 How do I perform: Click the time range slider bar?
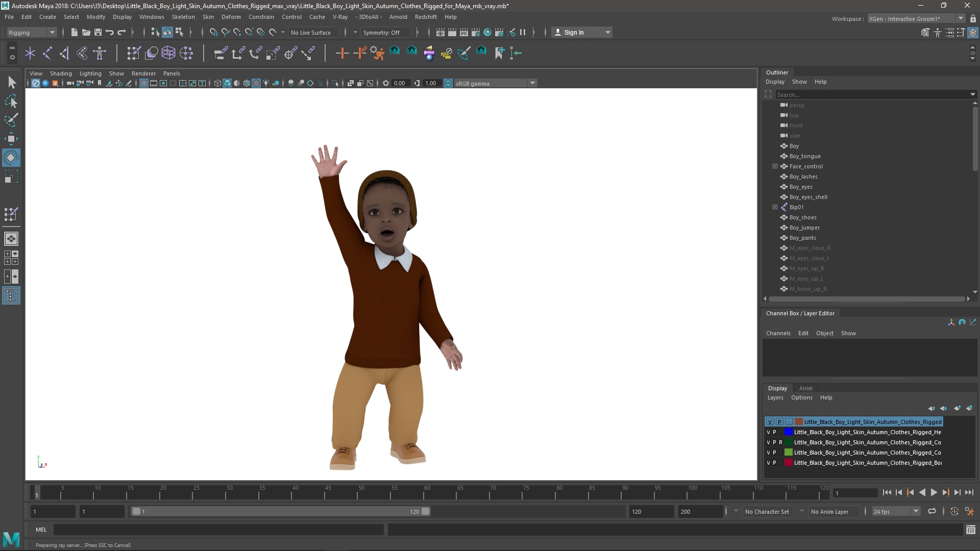280,511
